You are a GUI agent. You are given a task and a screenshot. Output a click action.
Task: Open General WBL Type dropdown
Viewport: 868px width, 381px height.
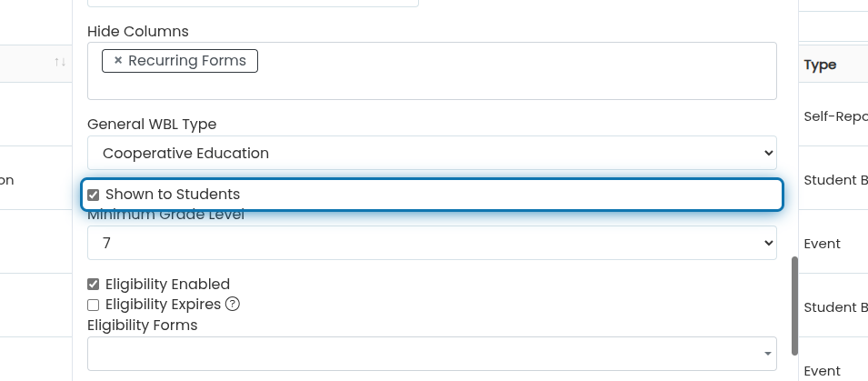(432, 153)
